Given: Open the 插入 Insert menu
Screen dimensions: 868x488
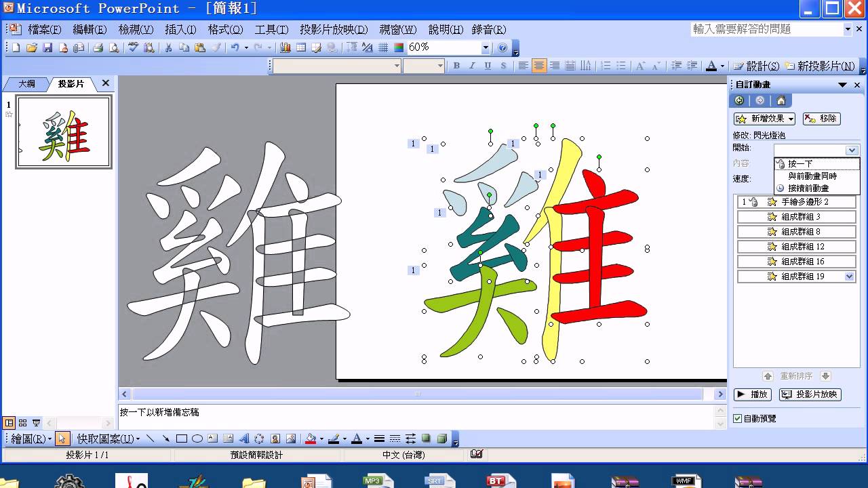Looking at the screenshot, I should pyautogui.click(x=180, y=30).
